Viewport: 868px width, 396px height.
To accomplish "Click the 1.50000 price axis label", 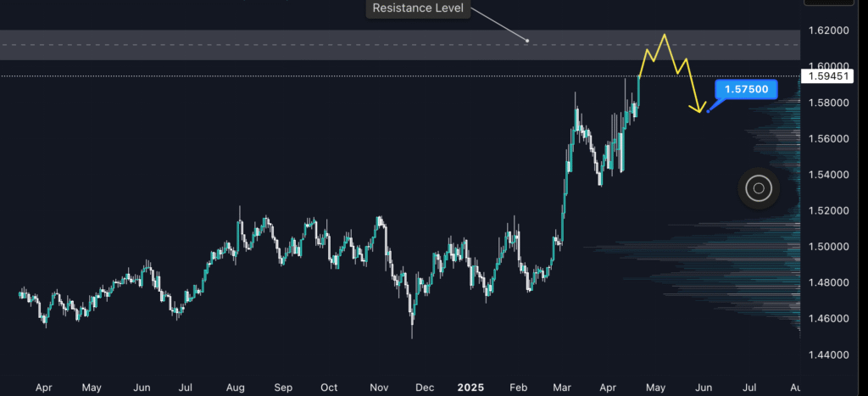I will (x=828, y=247).
